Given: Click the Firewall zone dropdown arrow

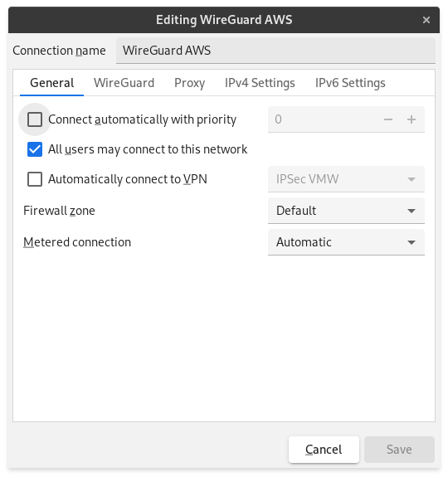Looking at the screenshot, I should pyautogui.click(x=411, y=211).
